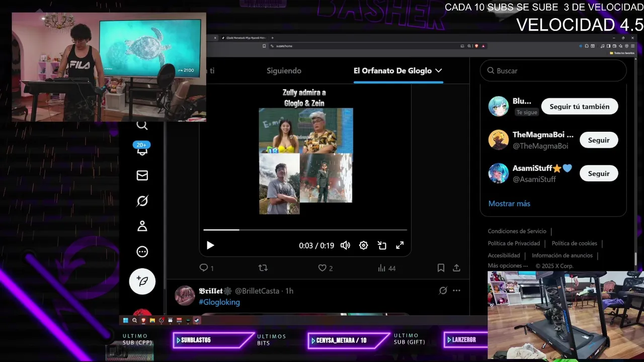Open Grok from the X sidebar
This screenshot has height=362, width=644.
(x=142, y=201)
